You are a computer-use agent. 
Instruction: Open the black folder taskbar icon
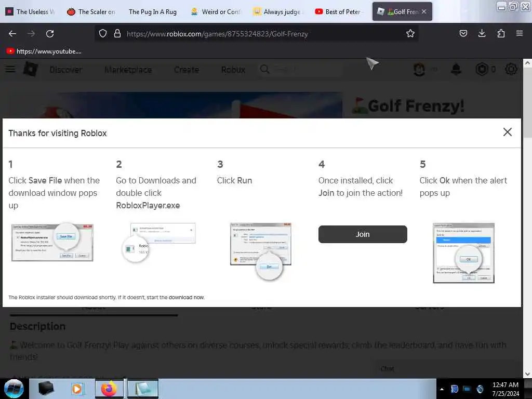(x=46, y=389)
